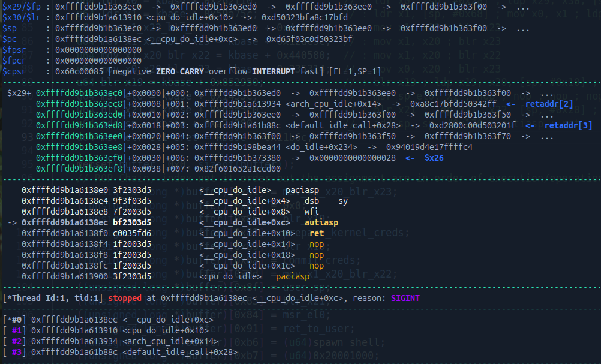The image size is (601, 364).
Task: Click the red stopped thread status
Action: coord(125,298)
